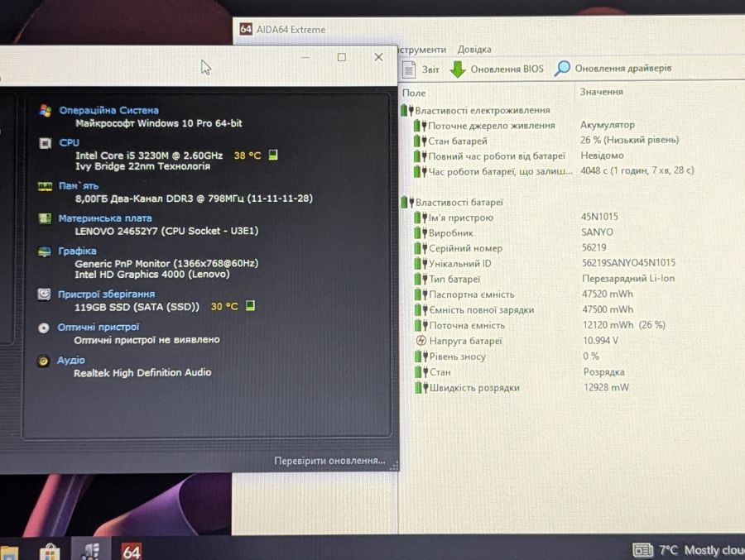Click the CPU heading link in Speccy
745x560 pixels.
pyautogui.click(x=70, y=142)
